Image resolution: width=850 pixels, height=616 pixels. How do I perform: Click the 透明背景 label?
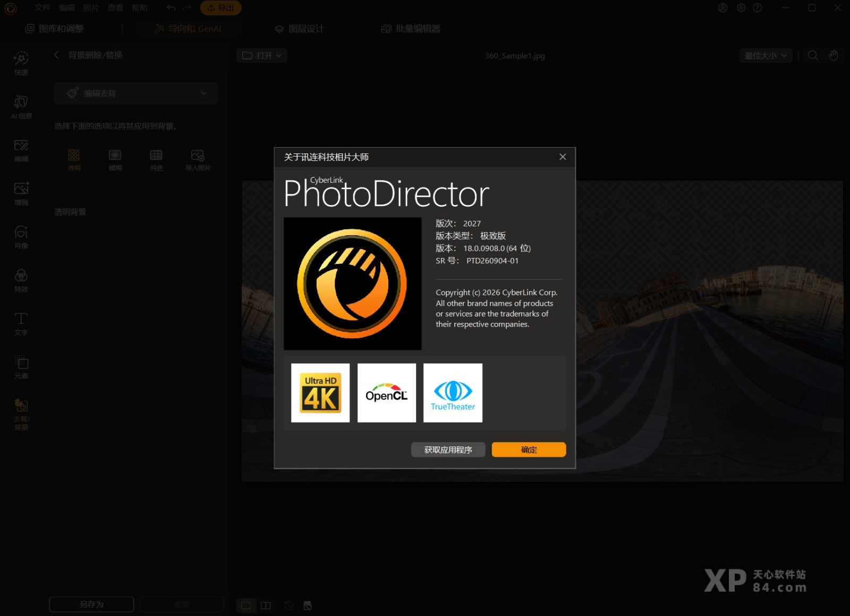point(70,212)
